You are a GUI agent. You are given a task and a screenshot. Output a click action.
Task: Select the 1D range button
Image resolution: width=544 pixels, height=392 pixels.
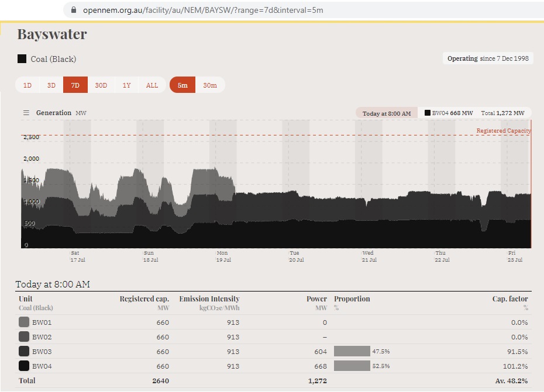coord(27,85)
